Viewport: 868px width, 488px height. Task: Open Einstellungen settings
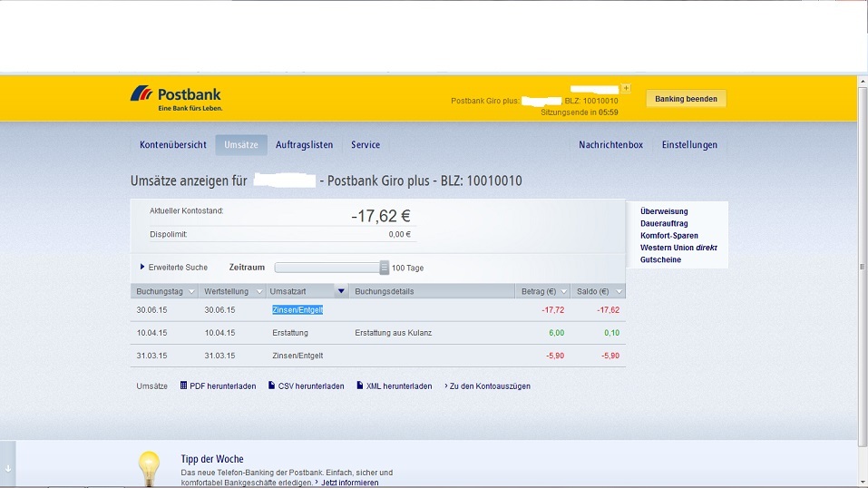click(x=689, y=144)
